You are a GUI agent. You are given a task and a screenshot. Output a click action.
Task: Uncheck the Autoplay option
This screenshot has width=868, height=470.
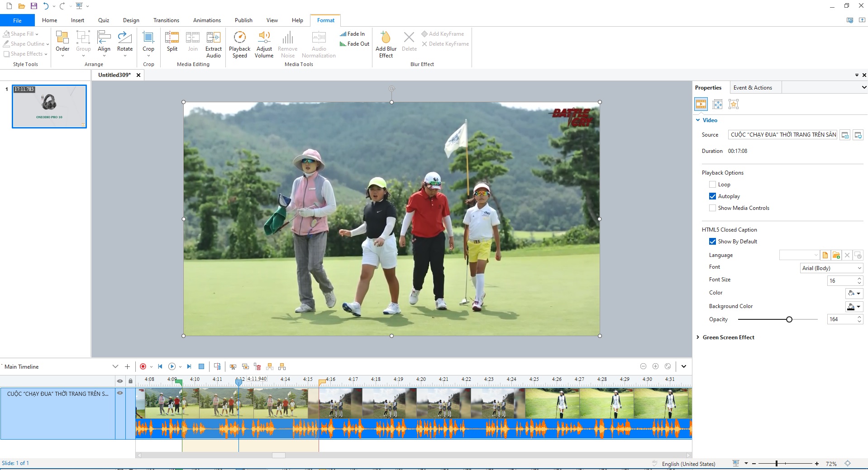click(x=712, y=196)
